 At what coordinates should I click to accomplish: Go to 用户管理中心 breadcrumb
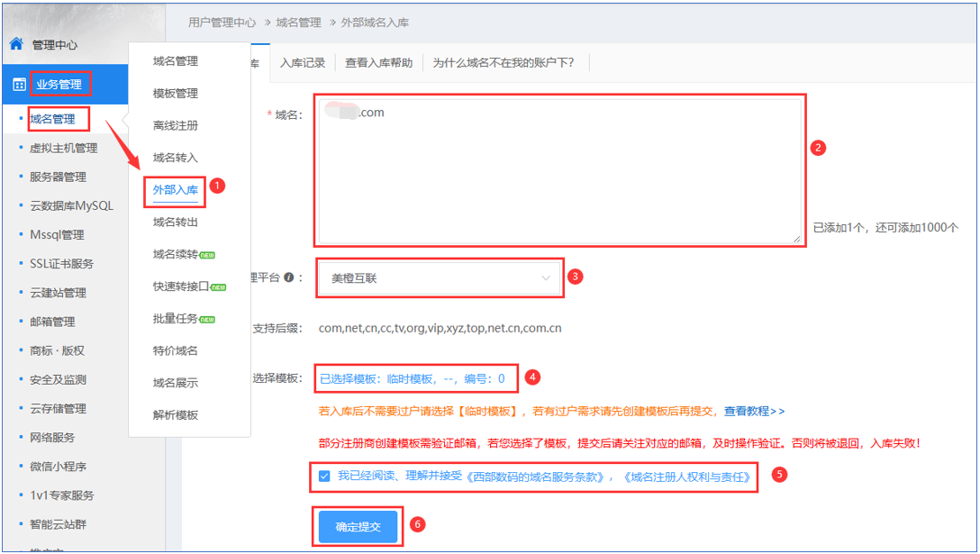pyautogui.click(x=222, y=22)
